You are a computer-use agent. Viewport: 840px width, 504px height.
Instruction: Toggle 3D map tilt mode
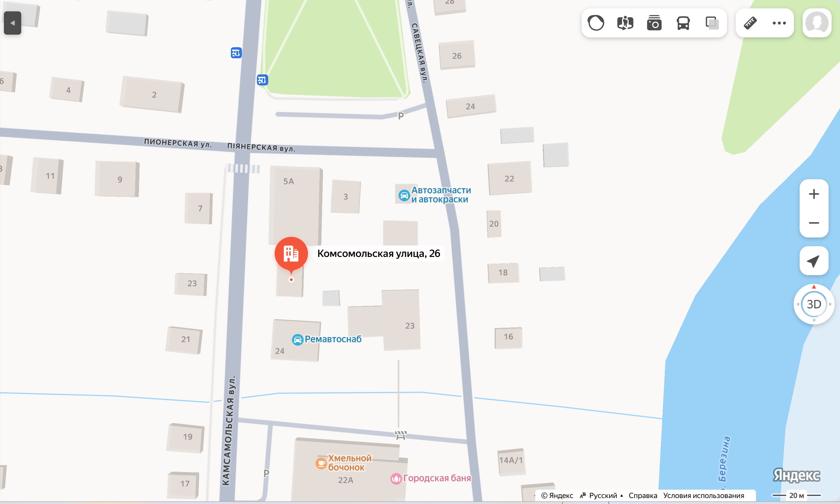click(814, 304)
